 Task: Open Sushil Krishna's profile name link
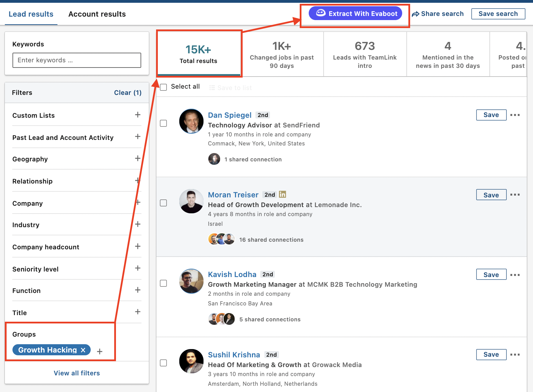(x=234, y=355)
